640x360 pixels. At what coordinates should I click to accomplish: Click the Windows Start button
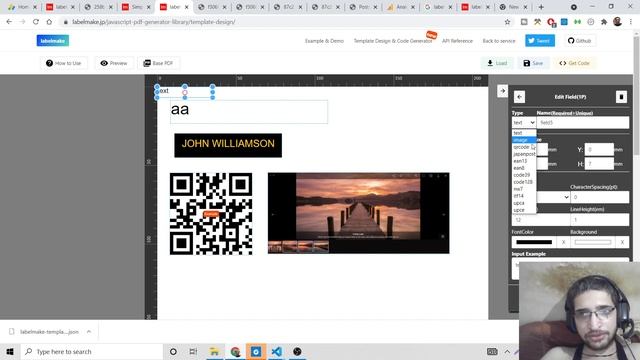click(x=10, y=351)
